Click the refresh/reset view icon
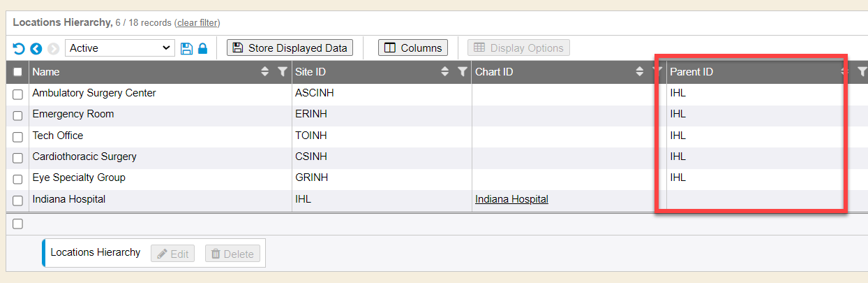The image size is (868, 283). 19,48
